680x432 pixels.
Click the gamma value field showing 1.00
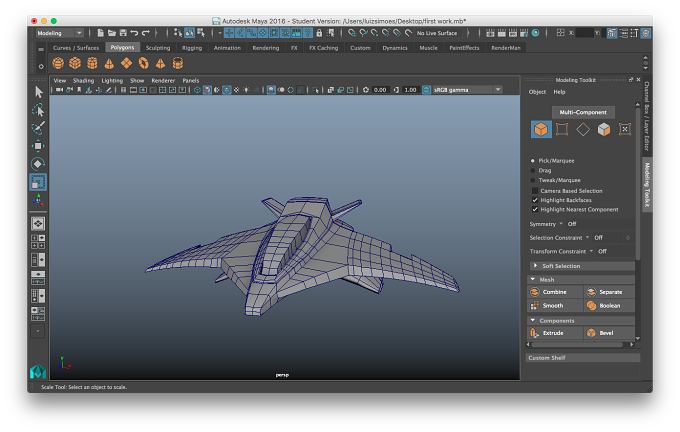[x=410, y=90]
